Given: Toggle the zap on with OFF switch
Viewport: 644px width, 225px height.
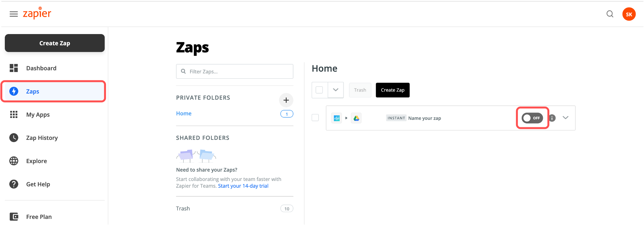Looking at the screenshot, I should point(532,118).
